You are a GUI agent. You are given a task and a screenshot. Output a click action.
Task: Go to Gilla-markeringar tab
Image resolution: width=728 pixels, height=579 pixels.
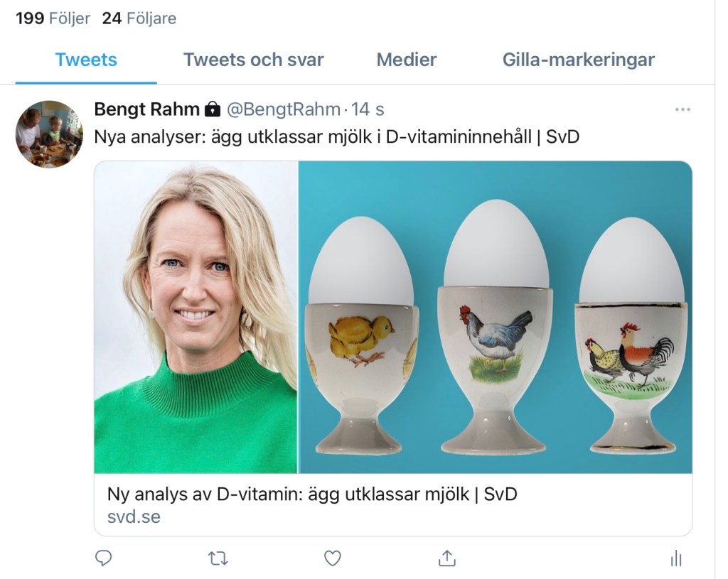(x=578, y=60)
